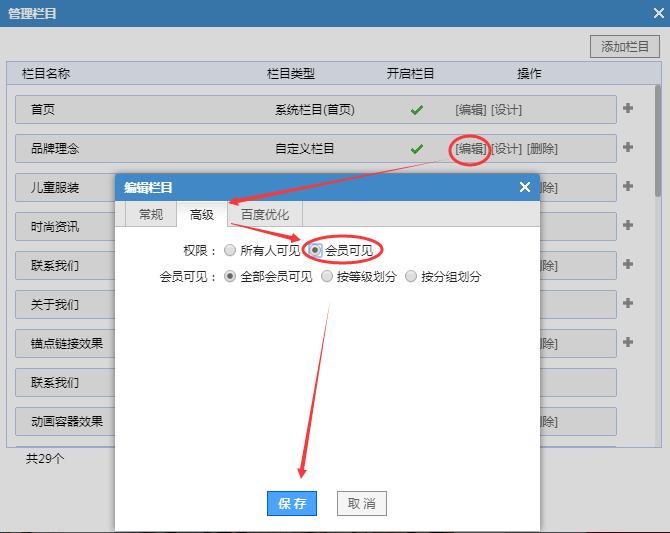This screenshot has height=533, width=670.
Task: Switch to the 常规 tab
Action: pyautogui.click(x=151, y=214)
